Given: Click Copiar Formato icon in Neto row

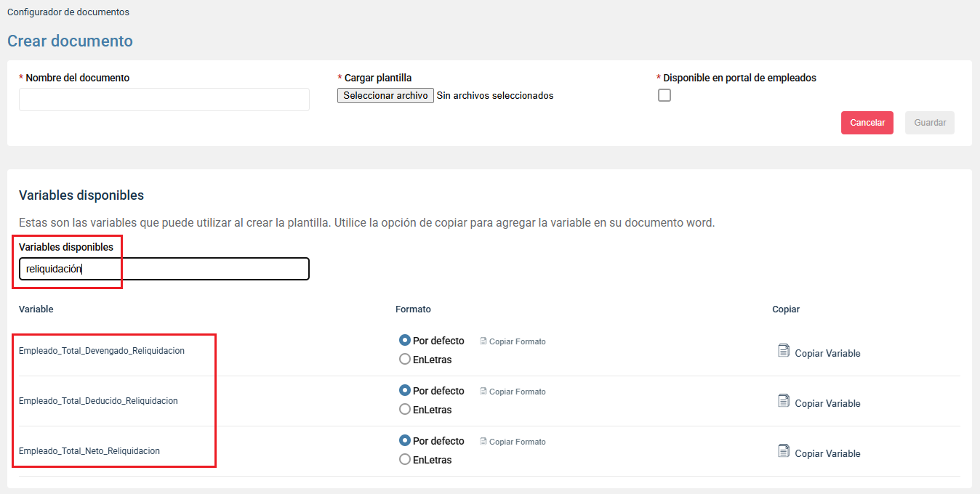Looking at the screenshot, I should click(483, 442).
